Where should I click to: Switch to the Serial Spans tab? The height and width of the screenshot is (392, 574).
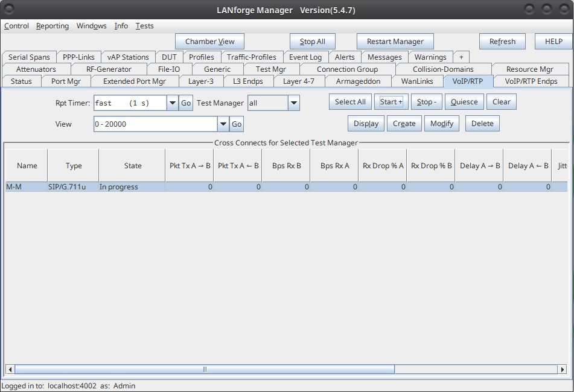tap(29, 57)
